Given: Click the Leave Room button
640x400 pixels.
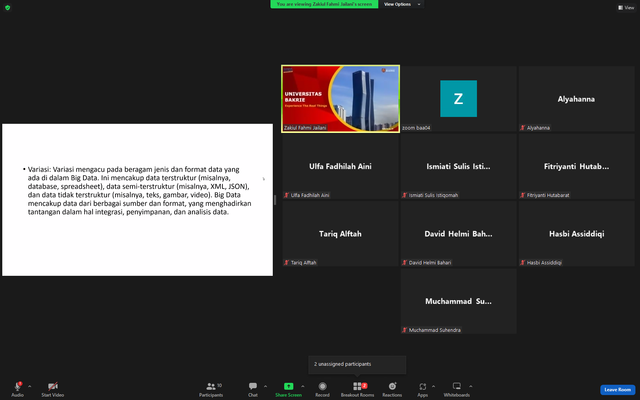Looking at the screenshot, I should click(617, 389).
